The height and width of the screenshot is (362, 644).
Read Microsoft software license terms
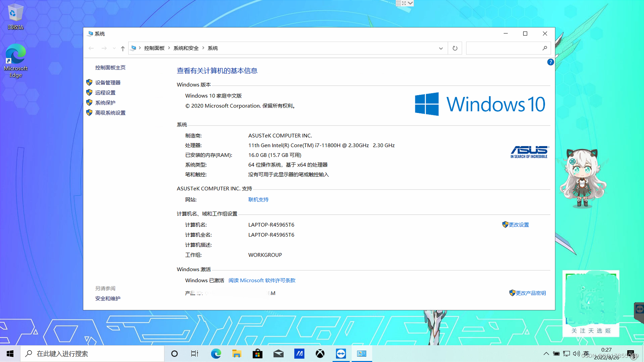262,280
